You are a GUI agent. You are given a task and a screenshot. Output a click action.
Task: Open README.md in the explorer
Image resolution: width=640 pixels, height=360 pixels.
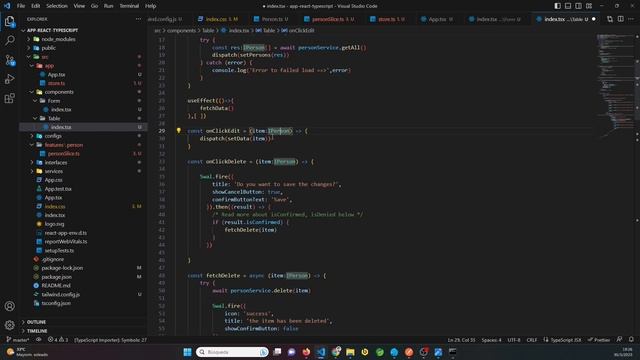(56, 285)
